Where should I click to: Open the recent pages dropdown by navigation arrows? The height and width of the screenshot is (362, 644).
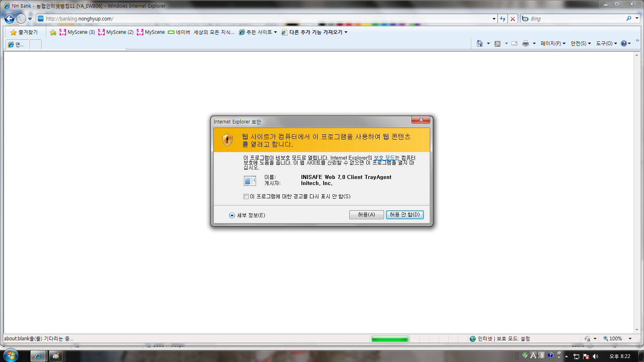[30, 19]
